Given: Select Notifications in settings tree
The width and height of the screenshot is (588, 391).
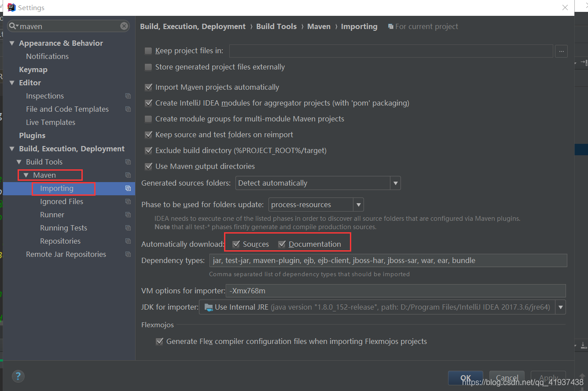Looking at the screenshot, I should tap(47, 56).
